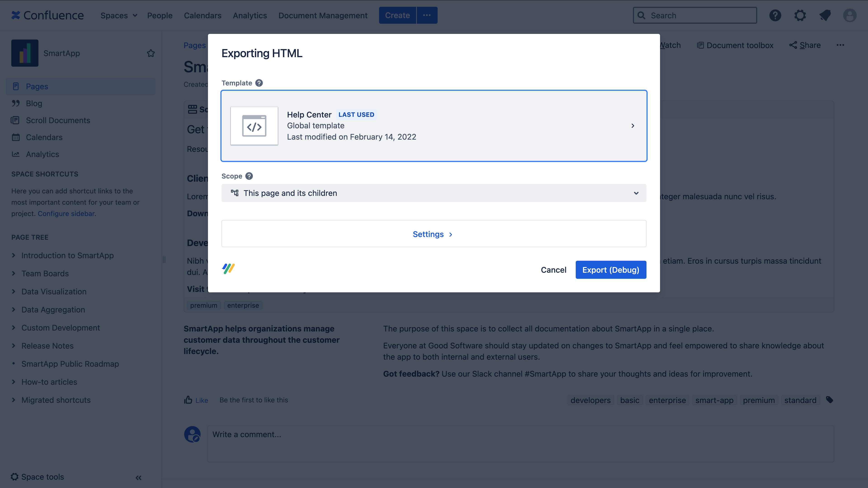Viewport: 868px width, 488px height.
Task: Open Document Management in top navigation
Action: click(323, 16)
